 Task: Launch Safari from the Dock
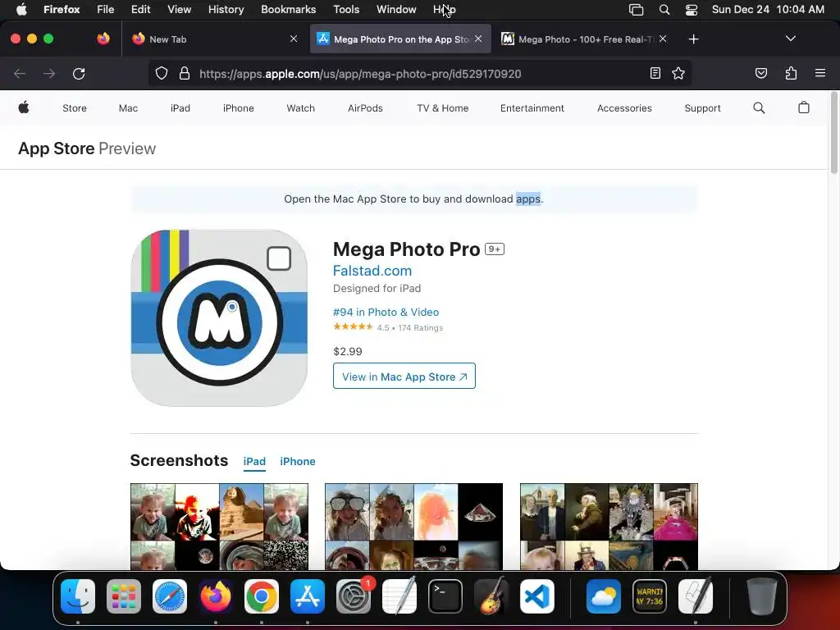pos(170,596)
